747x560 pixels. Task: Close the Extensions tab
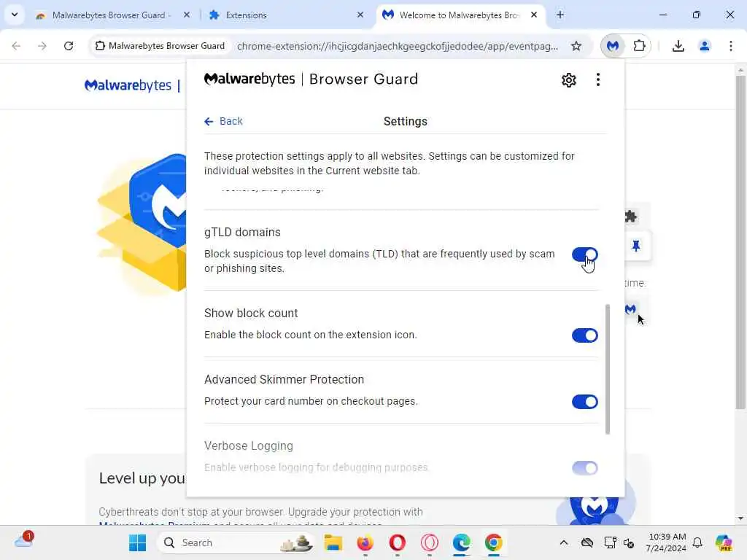point(360,15)
